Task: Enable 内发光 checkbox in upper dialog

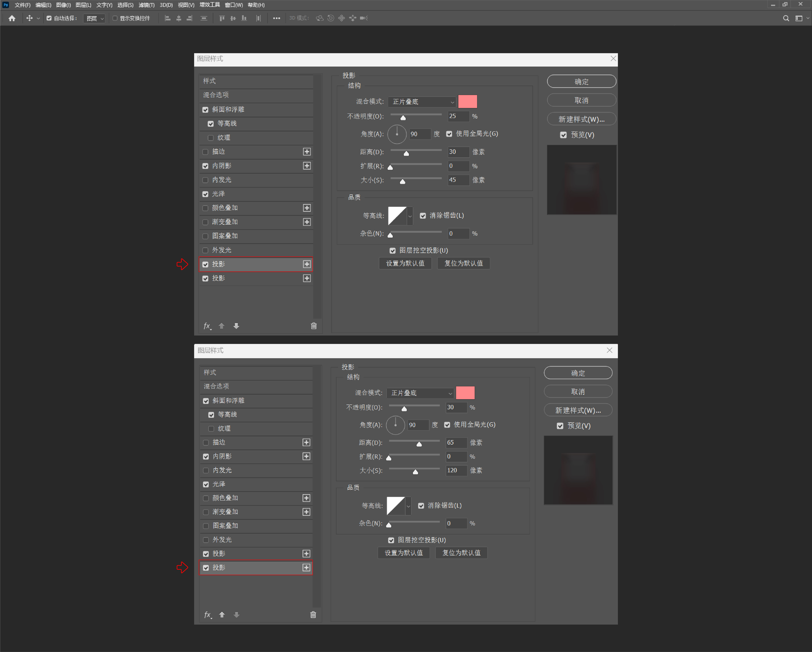Action: 205,180
